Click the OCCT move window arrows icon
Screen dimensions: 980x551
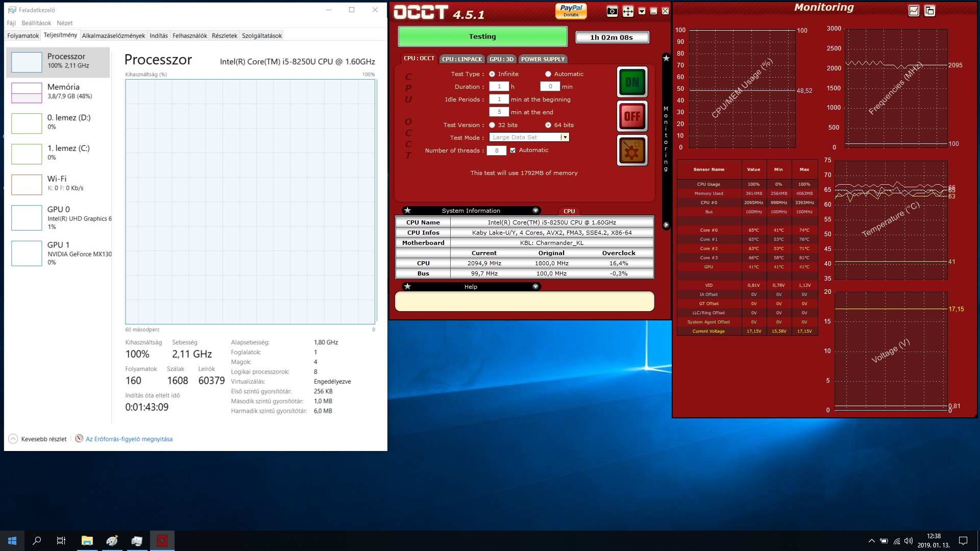628,11
